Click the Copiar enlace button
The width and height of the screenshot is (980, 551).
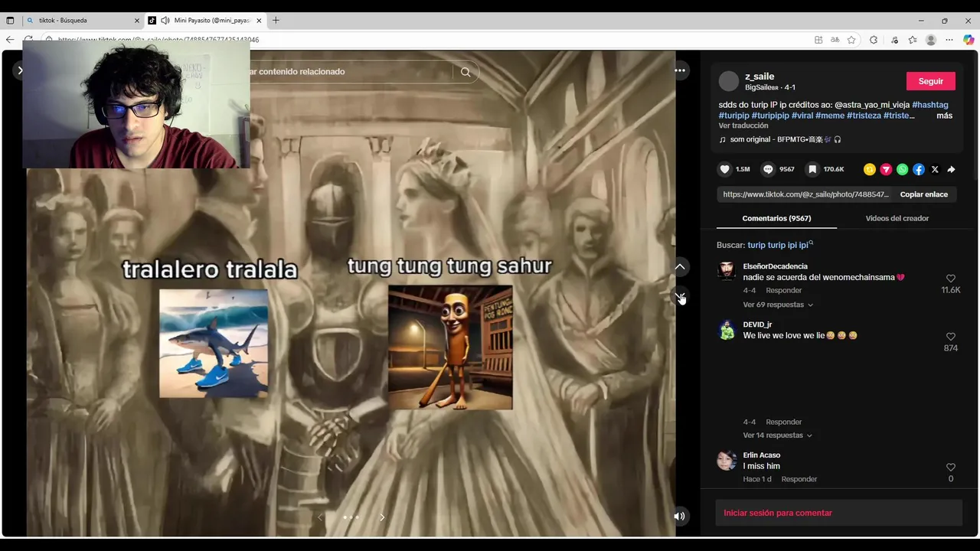tap(923, 194)
